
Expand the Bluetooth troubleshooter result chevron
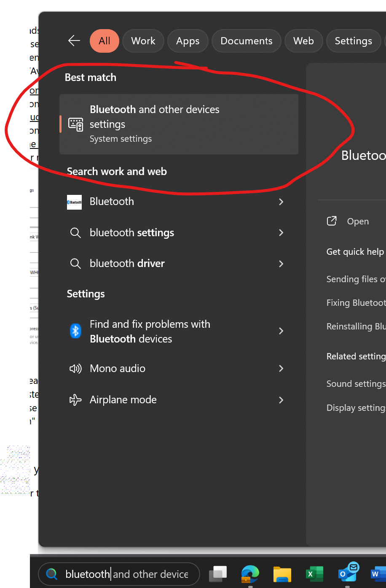[x=281, y=331]
